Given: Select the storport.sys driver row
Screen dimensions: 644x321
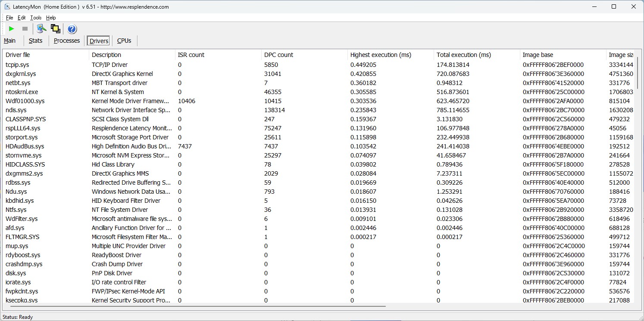Looking at the screenshot, I should tap(319, 137).
